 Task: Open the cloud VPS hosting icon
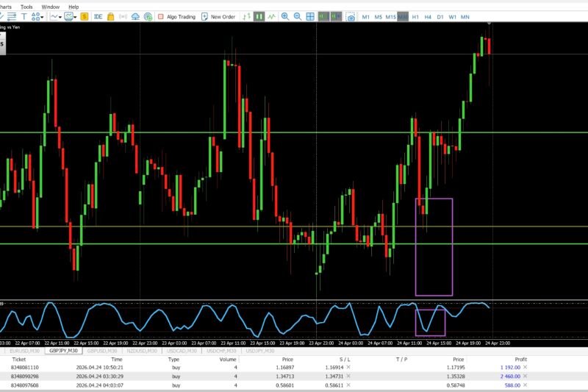click(135, 16)
